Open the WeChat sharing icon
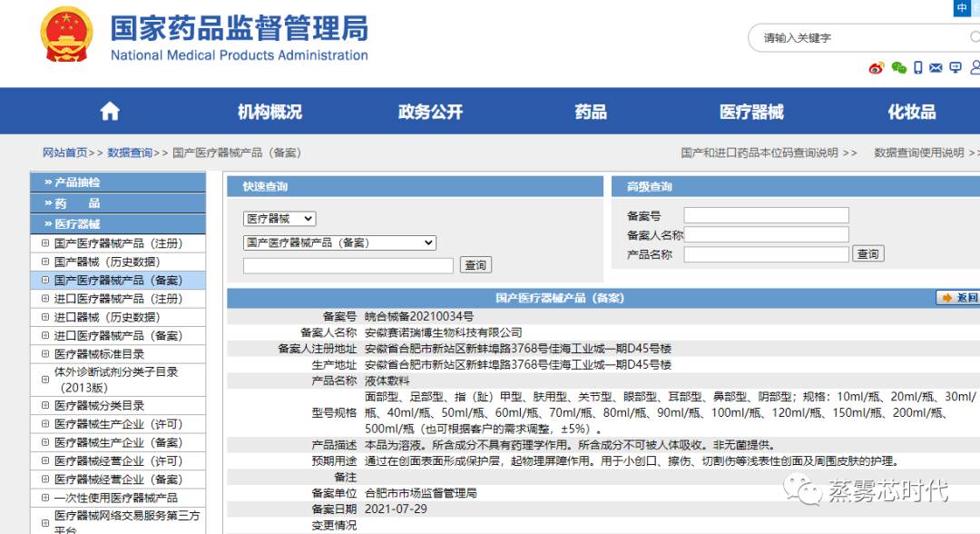Screen dimensions: 980x534 coord(898,67)
